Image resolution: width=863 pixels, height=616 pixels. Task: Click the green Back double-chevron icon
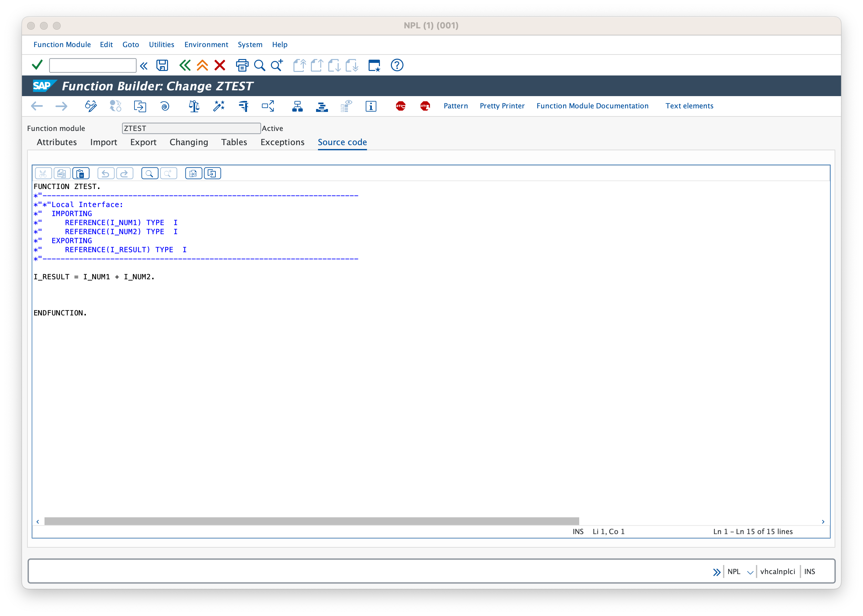(185, 65)
